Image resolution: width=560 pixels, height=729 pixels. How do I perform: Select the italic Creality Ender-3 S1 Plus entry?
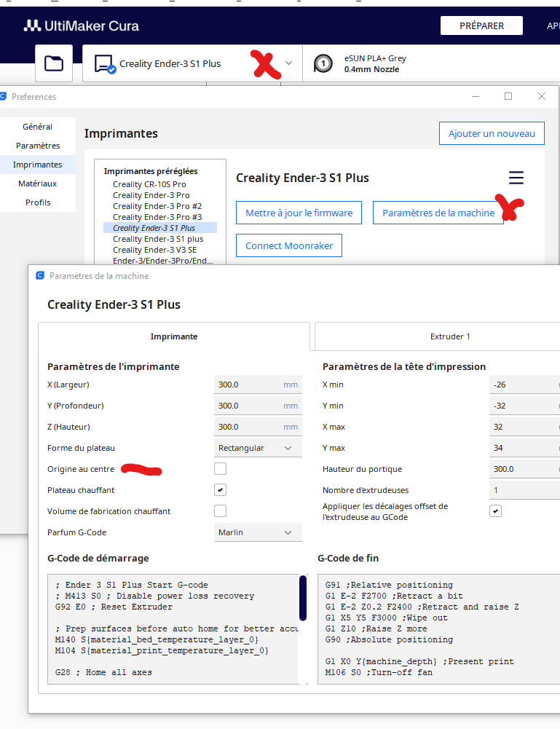coord(160,228)
